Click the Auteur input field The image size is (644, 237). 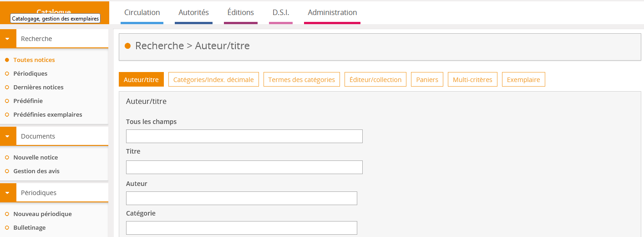point(241,198)
